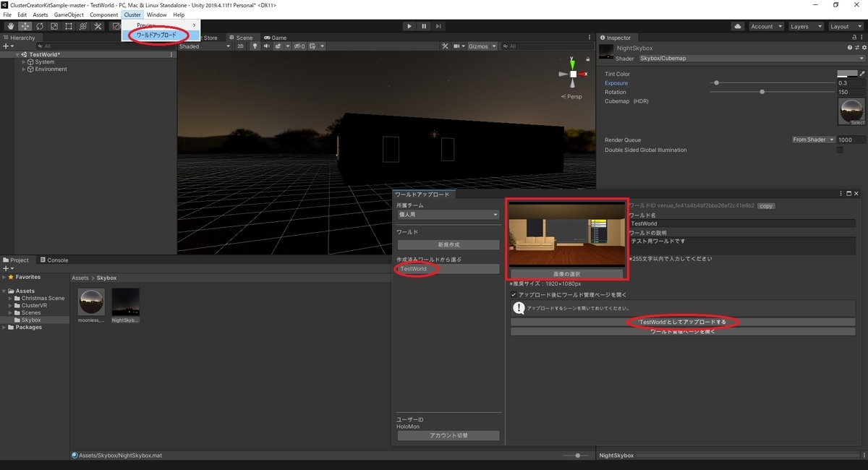Open 所属チーム dropdown 個人用
The image size is (868, 470).
(x=448, y=215)
